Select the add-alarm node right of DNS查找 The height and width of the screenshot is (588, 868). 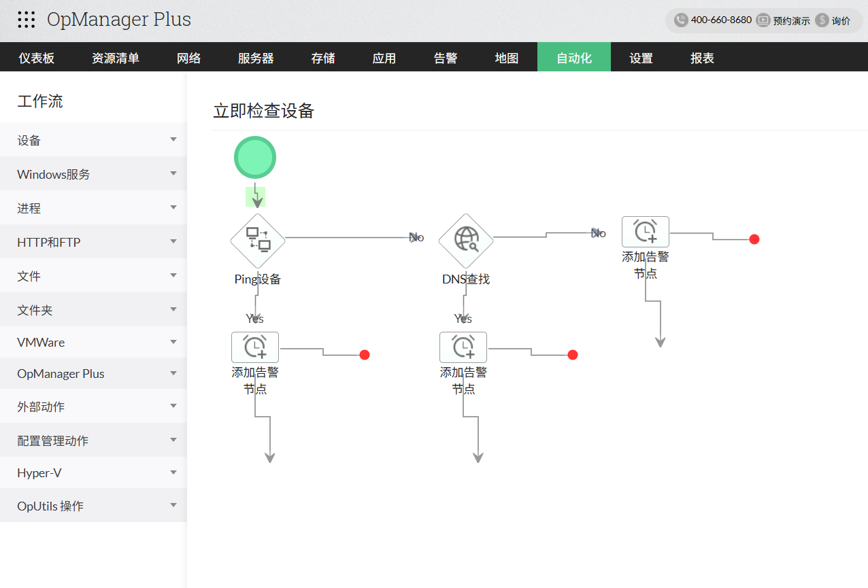(646, 232)
